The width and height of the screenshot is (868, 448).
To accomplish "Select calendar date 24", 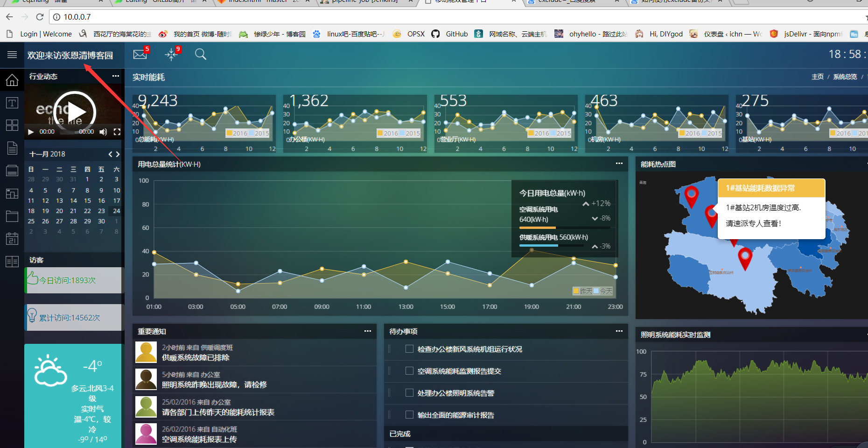I will pyautogui.click(x=117, y=211).
